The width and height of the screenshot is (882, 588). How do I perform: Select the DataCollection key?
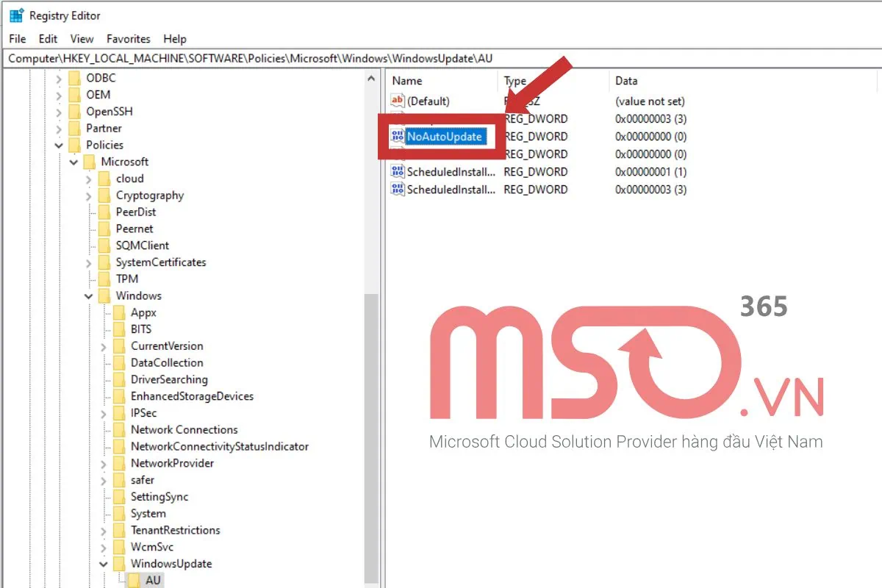167,363
